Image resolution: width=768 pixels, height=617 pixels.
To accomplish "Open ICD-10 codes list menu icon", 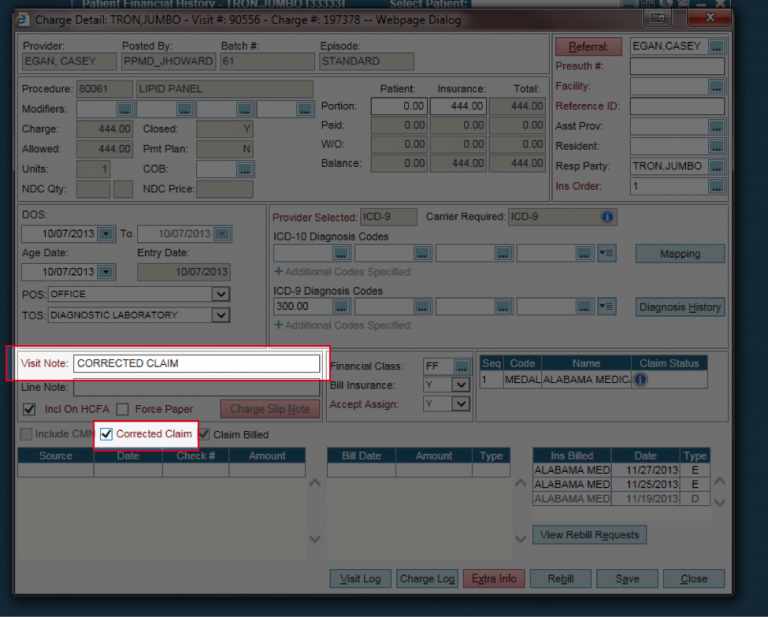I will point(607,254).
